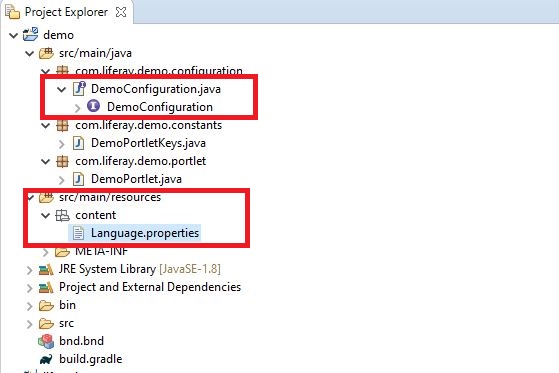Image resolution: width=559 pixels, height=373 pixels.
Task: Expand DemoPortlet.java node
Action: point(61,180)
